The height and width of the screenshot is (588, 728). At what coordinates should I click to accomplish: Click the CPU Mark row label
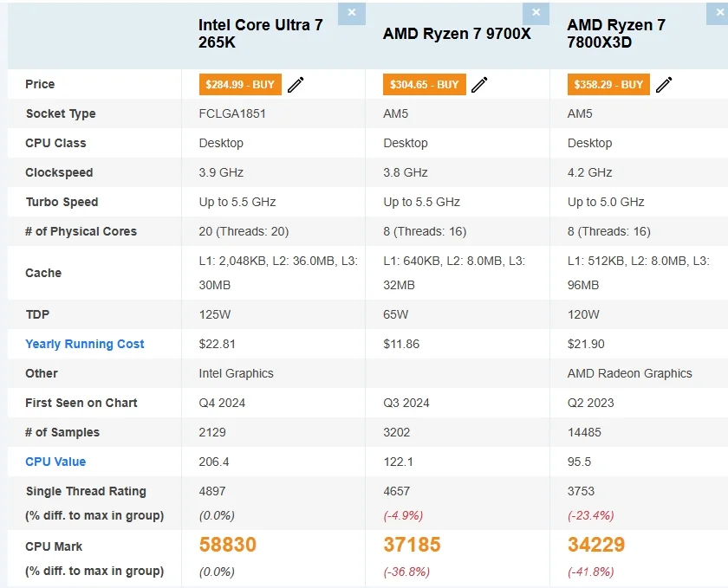click(x=55, y=546)
